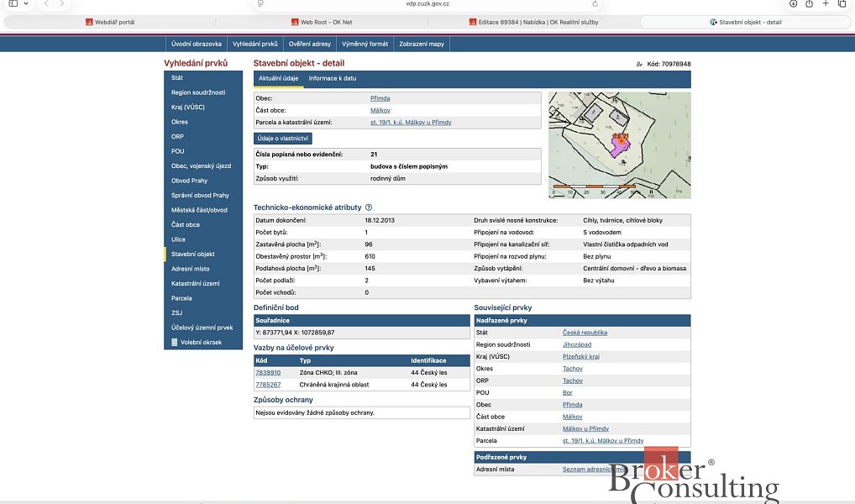
Task: Open the sidebar tab-group dropdown chevron
Action: tap(26, 3)
